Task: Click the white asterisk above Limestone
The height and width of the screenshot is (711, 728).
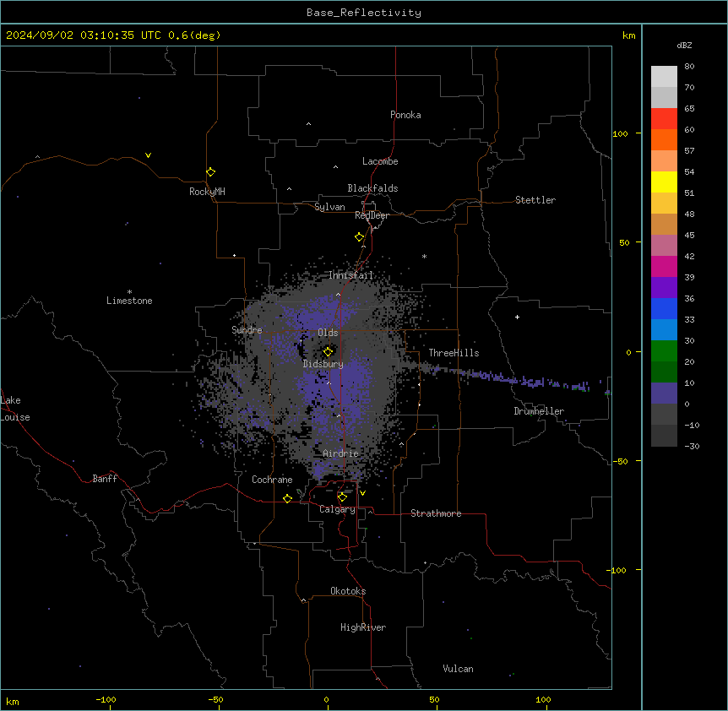Action: (129, 292)
